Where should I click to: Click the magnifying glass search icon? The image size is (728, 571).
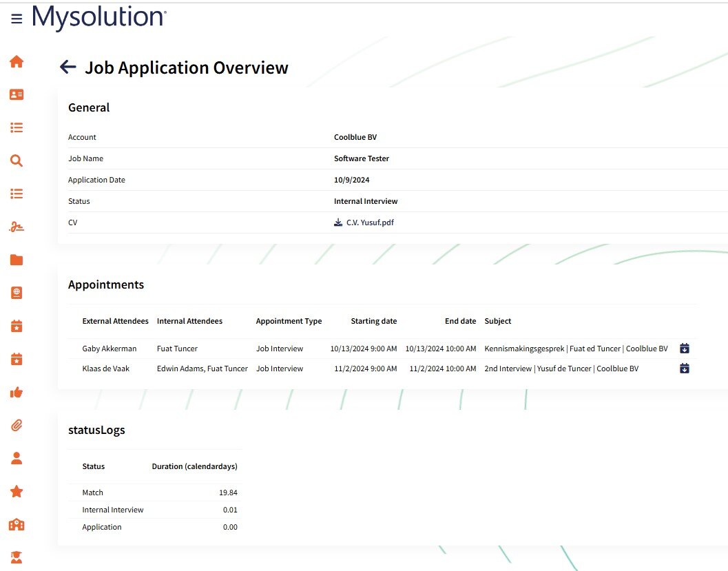click(x=17, y=161)
